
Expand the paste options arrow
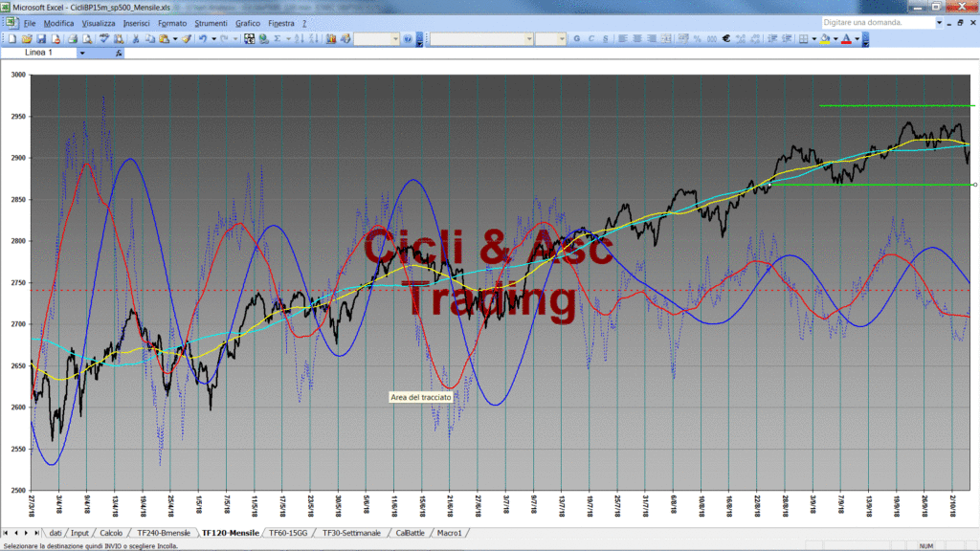(x=175, y=38)
